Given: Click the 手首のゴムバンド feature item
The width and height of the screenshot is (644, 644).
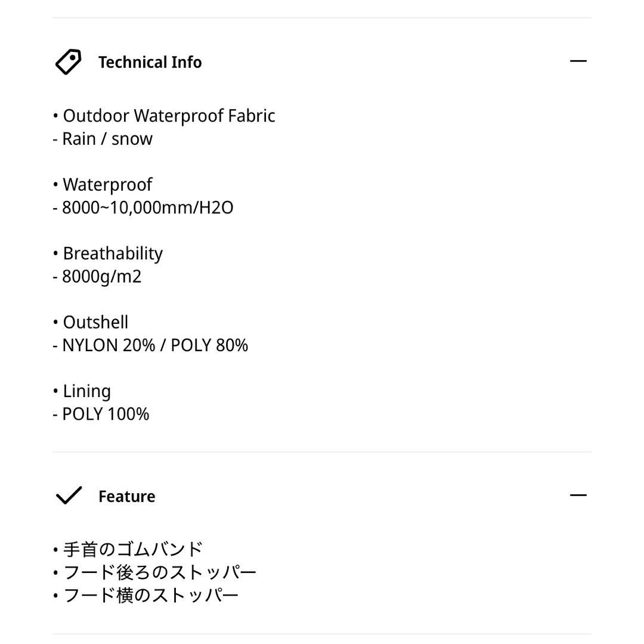Looking at the screenshot, I should click(128, 548).
